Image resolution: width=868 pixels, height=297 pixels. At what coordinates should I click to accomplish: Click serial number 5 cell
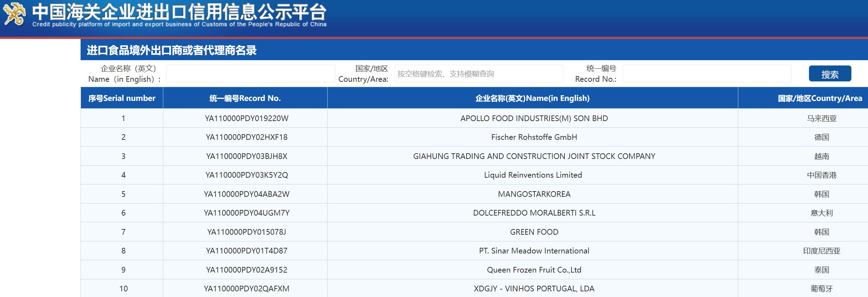coord(122,194)
